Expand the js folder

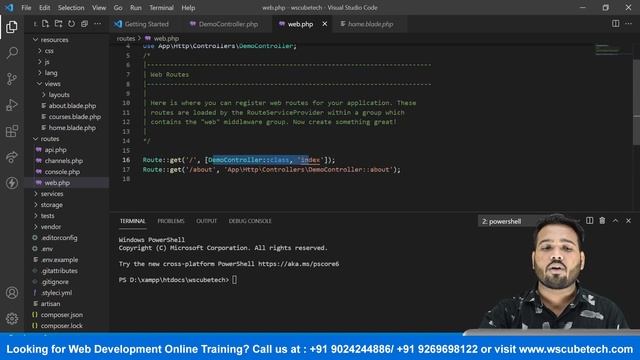coord(47,62)
